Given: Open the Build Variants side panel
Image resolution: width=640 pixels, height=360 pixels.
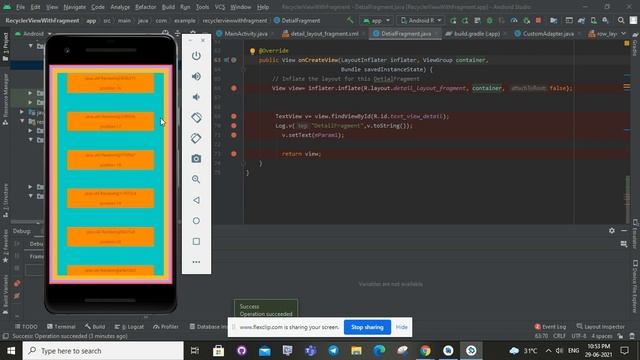Looking at the screenshot, I should pos(5,294).
